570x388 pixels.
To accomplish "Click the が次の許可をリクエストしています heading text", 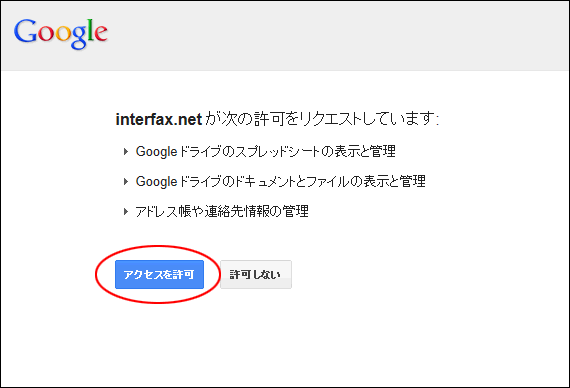I will (322, 119).
